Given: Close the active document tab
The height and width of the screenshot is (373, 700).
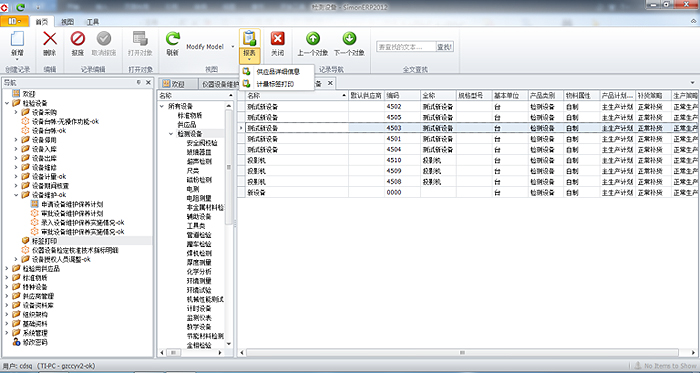Looking at the screenshot, I should tap(330, 83).
